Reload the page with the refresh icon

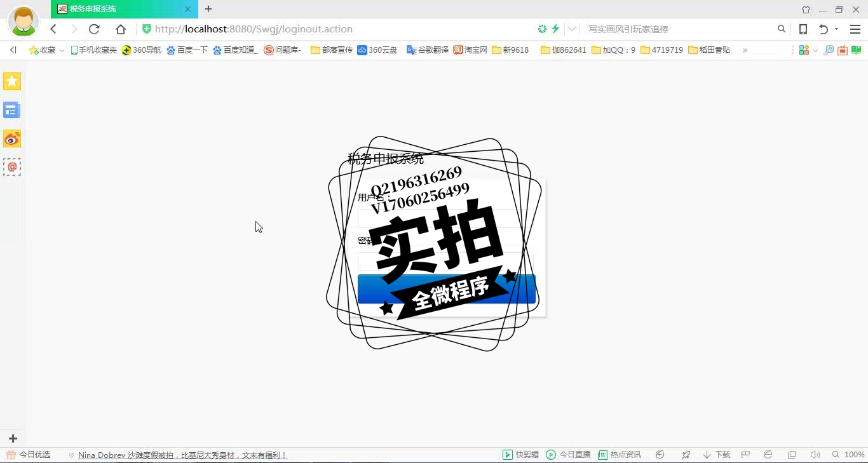tap(94, 29)
